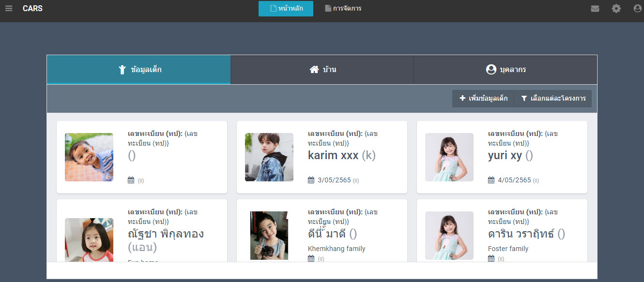Screen dimensions: 644x282
Task: Click the envelope messages icon
Action: point(595,8)
